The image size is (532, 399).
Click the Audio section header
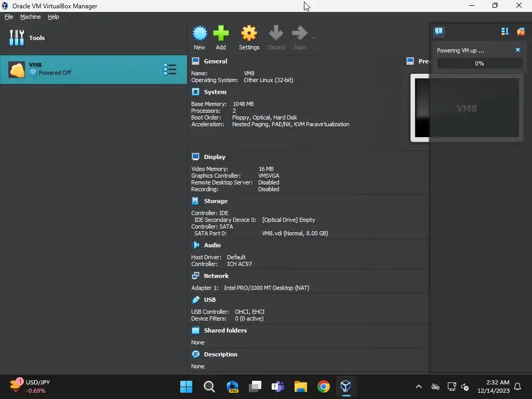click(212, 245)
